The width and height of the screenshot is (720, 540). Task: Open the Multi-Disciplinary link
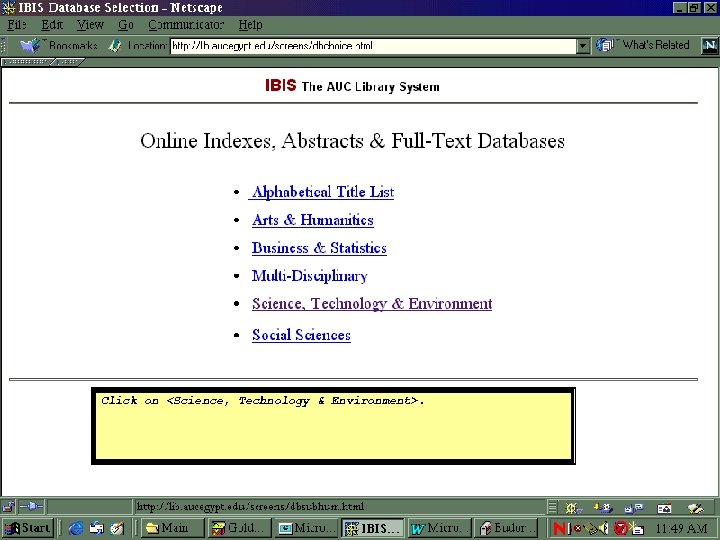(309, 276)
